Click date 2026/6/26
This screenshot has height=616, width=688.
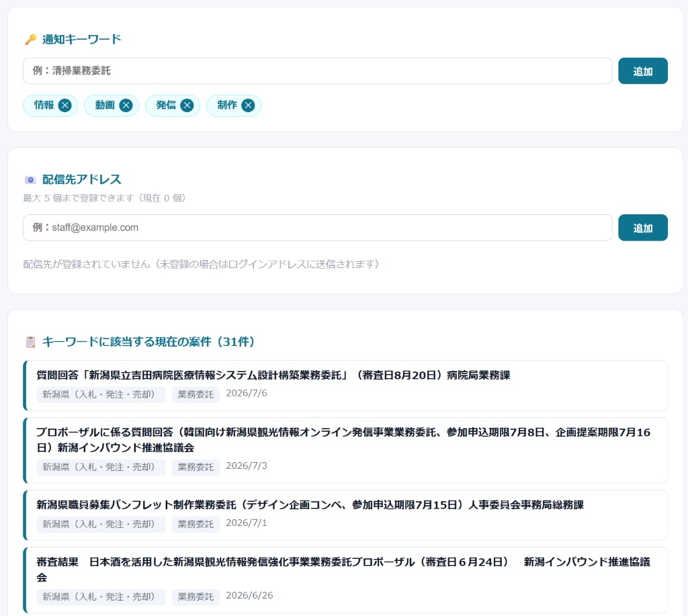(250, 595)
